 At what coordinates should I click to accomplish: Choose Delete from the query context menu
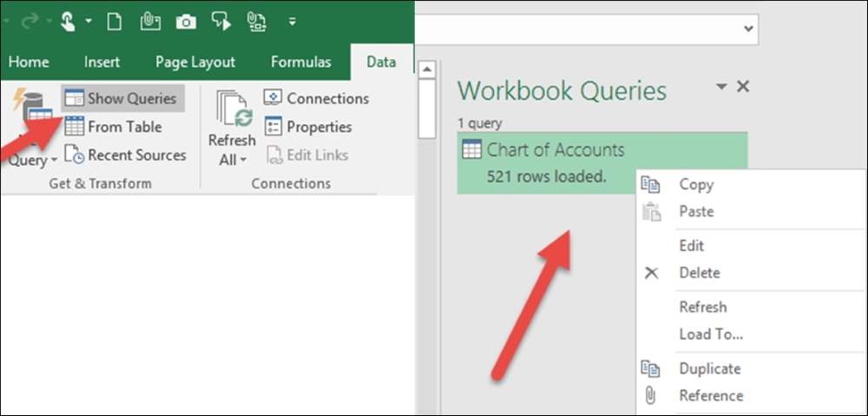(x=699, y=273)
